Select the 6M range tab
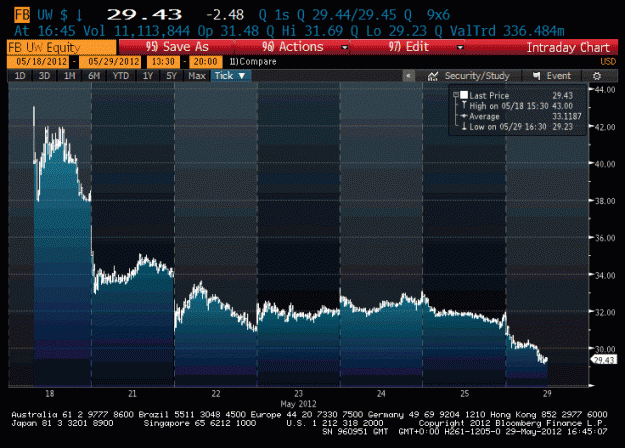The height and width of the screenshot is (448, 625). (x=94, y=76)
